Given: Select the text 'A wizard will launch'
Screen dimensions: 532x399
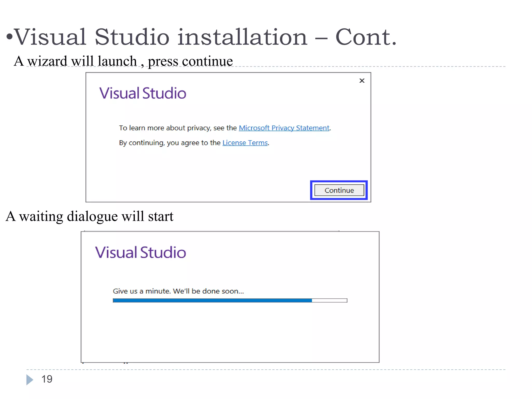Looking at the screenshot, I should coord(75,61).
